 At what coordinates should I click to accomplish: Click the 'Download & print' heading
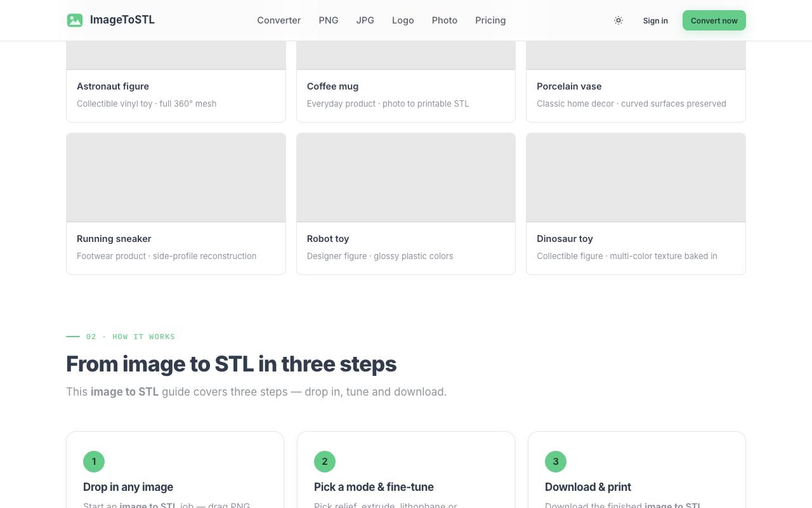(x=588, y=487)
